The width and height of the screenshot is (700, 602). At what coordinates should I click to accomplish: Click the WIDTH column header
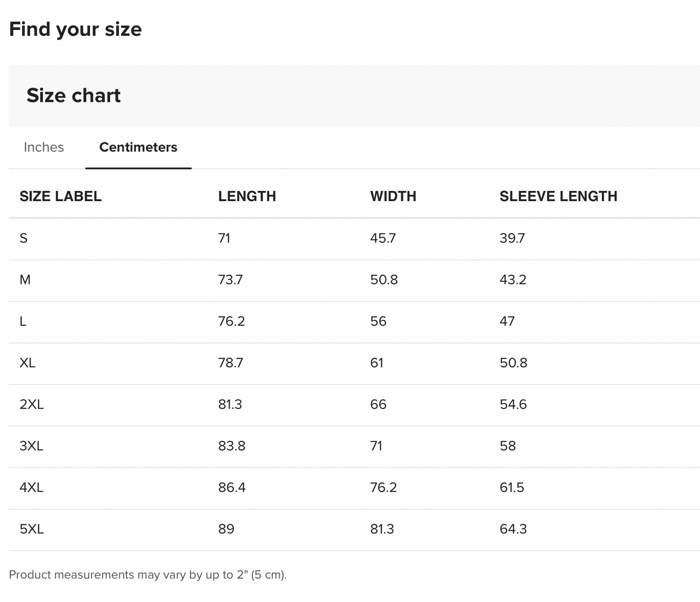pyautogui.click(x=393, y=196)
